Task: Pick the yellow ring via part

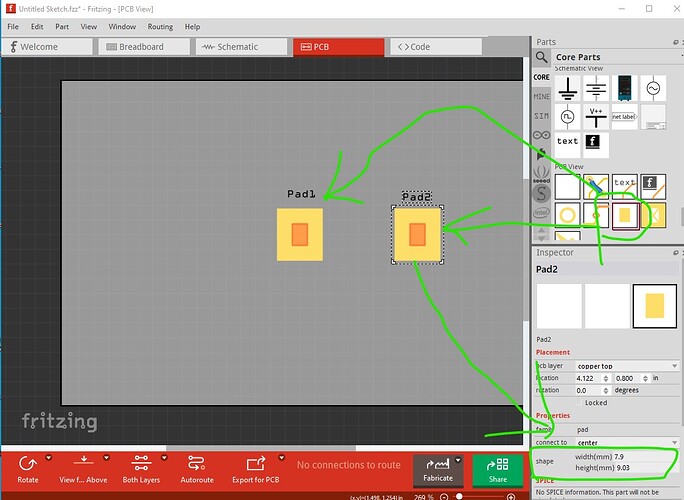Action: coord(568,215)
